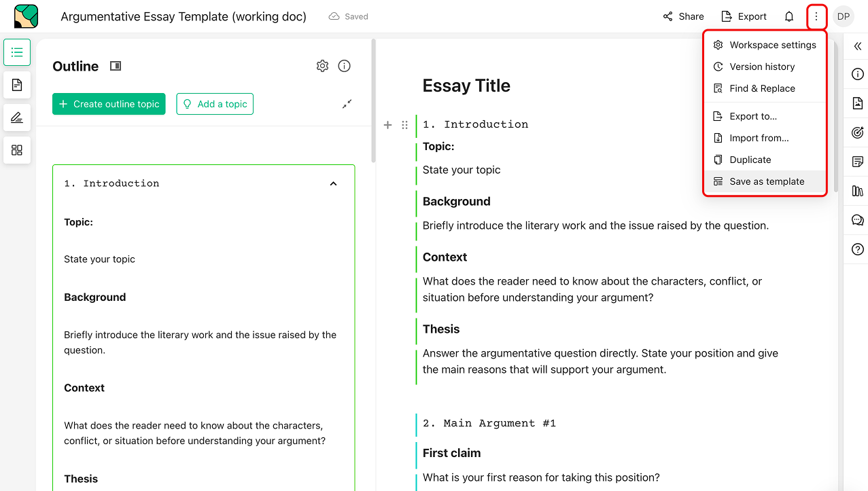Select Import from... menu item
Image resolution: width=868 pixels, height=491 pixels.
(x=765, y=138)
